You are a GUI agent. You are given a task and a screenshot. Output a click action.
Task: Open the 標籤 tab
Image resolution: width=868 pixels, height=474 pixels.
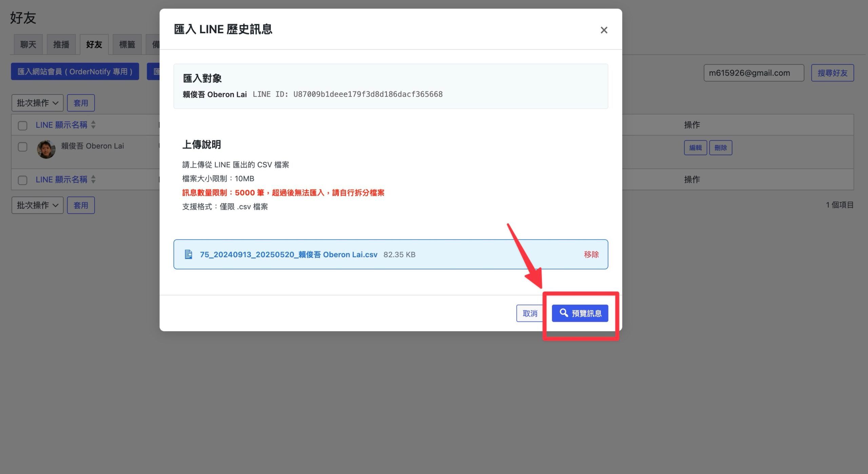coord(127,44)
